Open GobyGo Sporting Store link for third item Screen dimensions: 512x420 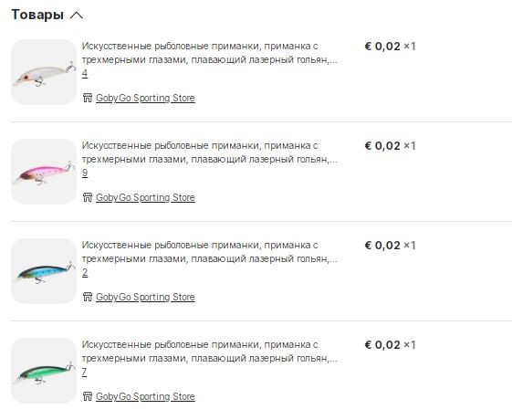tap(145, 298)
